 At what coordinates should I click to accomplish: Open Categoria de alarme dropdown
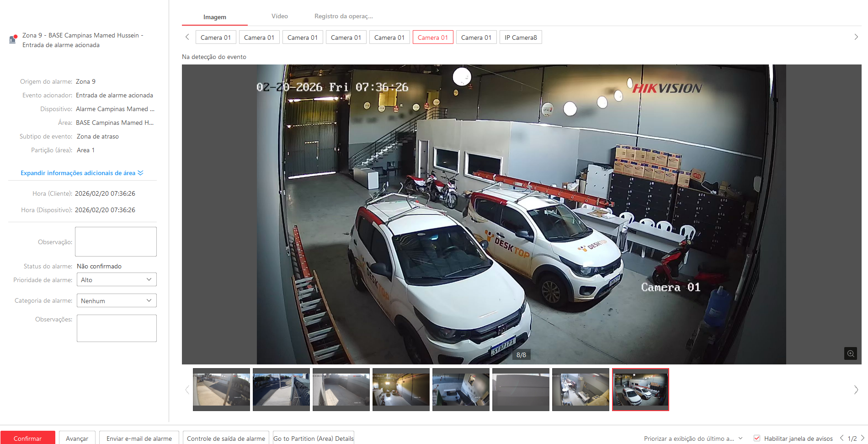117,301
